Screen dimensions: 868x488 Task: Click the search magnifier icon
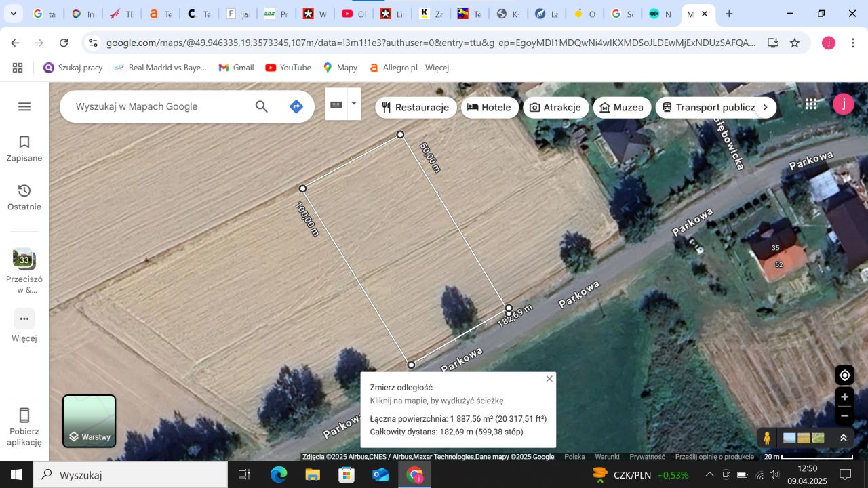point(261,106)
